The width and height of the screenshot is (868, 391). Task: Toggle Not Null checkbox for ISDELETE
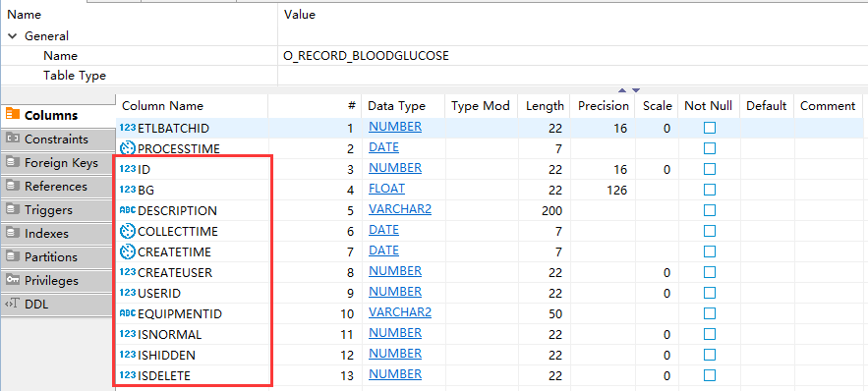[709, 376]
